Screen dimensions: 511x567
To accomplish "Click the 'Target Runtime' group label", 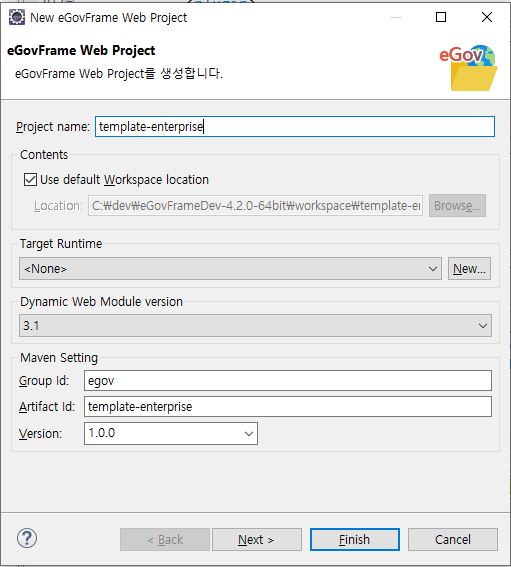I will (61, 244).
